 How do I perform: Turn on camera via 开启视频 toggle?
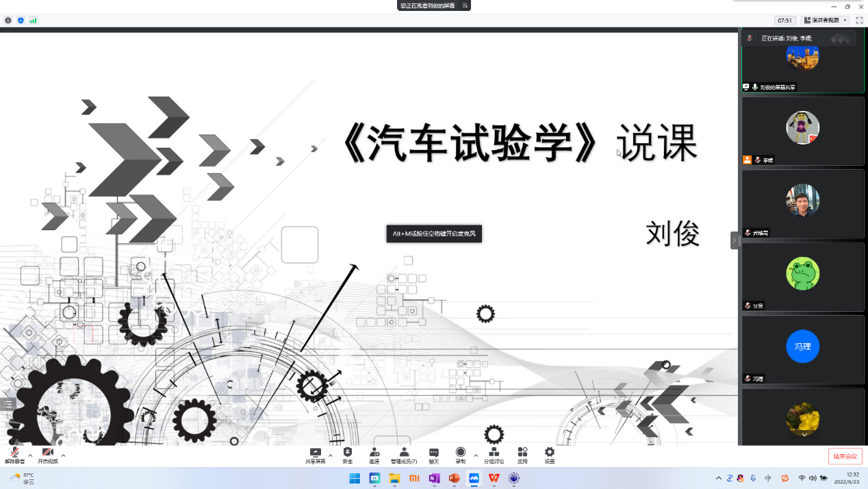coord(47,454)
